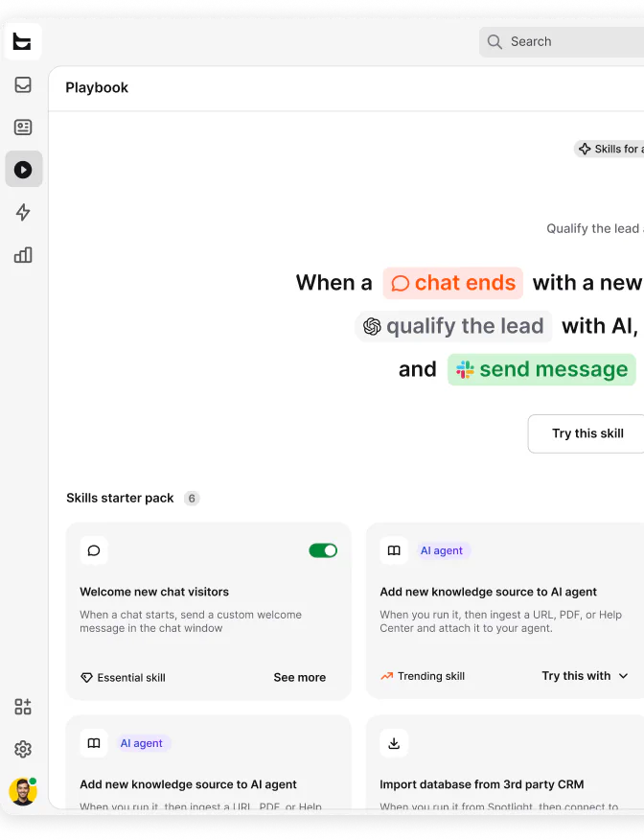Click the user avatar in sidebar

[23, 792]
